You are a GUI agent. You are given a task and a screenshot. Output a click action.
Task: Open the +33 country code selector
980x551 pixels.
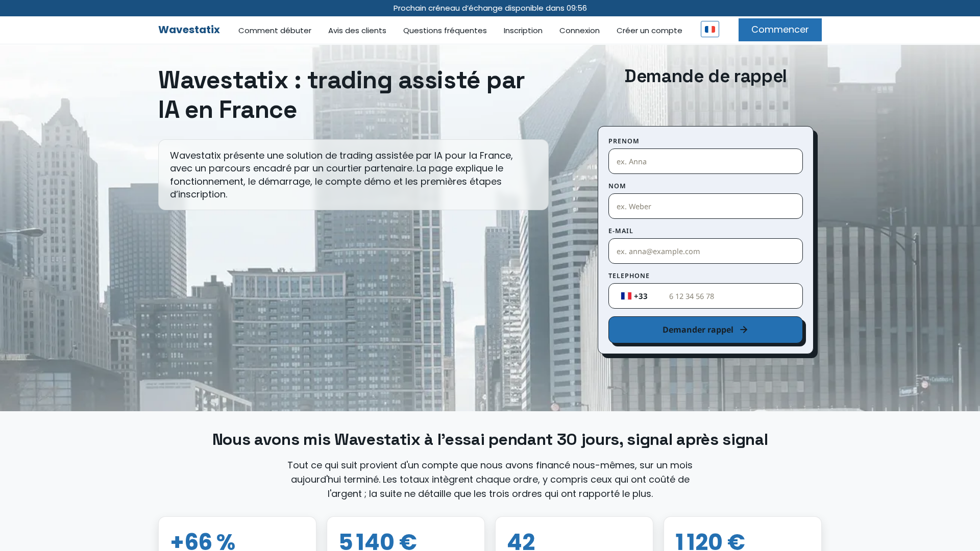[x=634, y=296]
